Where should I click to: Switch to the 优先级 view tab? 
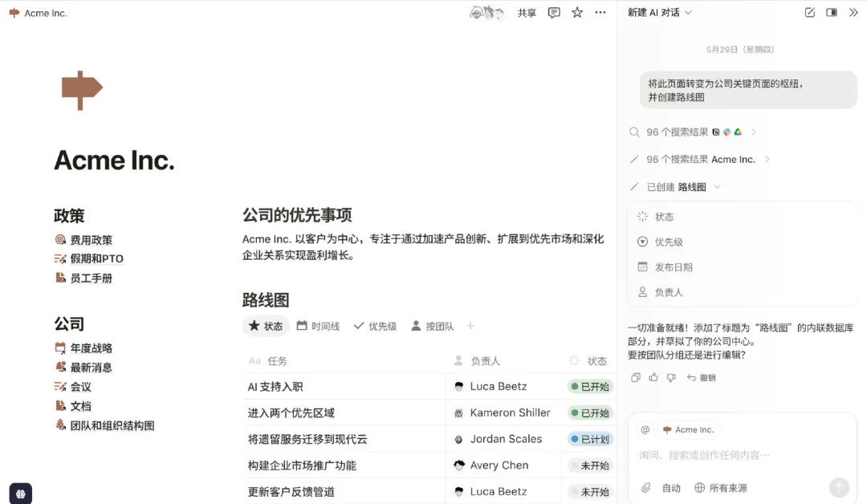pyautogui.click(x=376, y=326)
